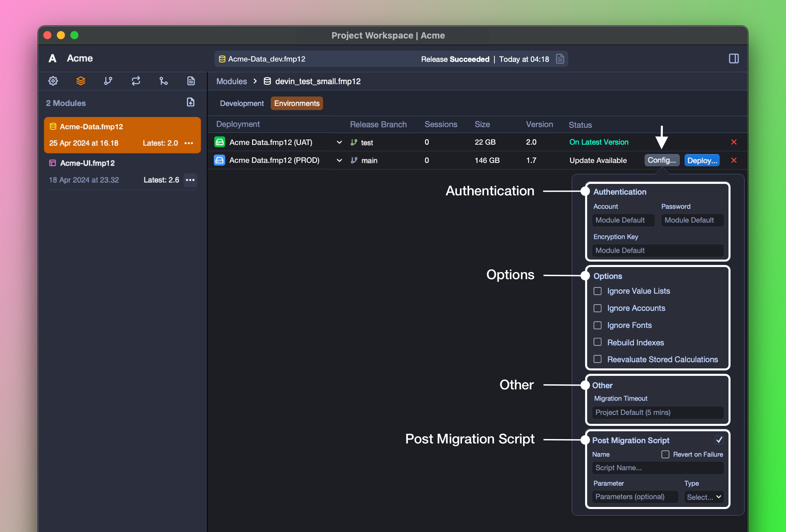Open the parameter Type Select dropdown

click(704, 497)
